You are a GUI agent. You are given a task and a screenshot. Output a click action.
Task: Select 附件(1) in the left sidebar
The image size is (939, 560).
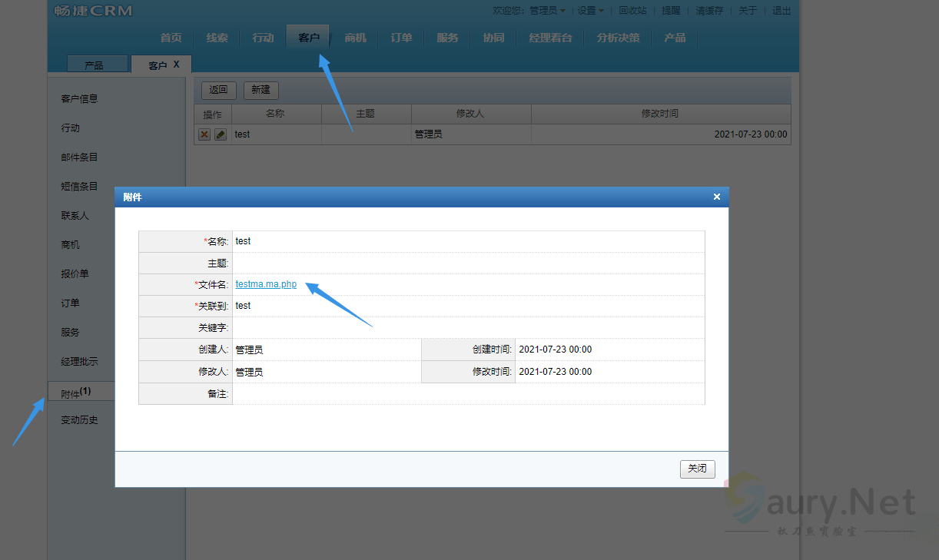tap(76, 393)
